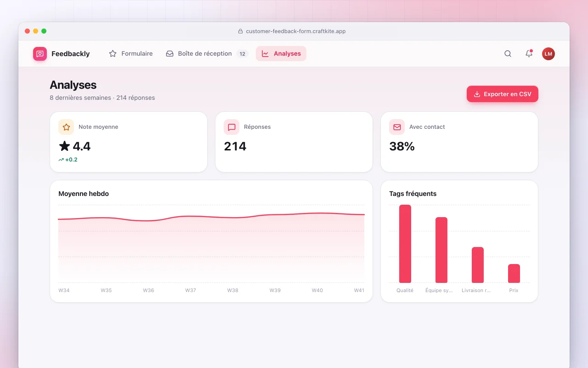This screenshot has height=368, width=588.
Task: Click the lock icon in the address bar
Action: point(240,31)
